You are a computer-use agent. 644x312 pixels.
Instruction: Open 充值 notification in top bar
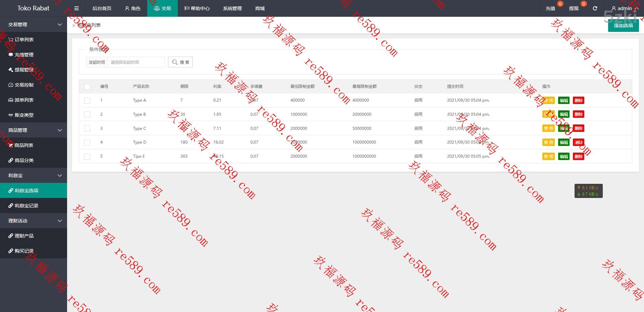coord(550,8)
